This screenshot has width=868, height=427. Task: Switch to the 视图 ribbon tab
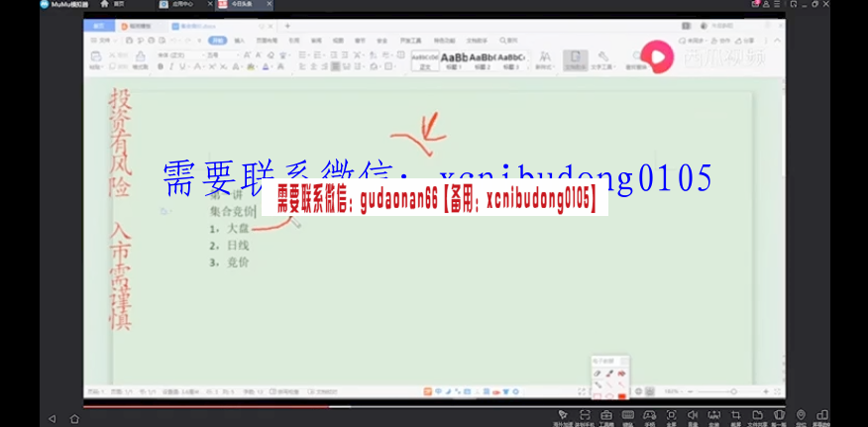click(338, 41)
